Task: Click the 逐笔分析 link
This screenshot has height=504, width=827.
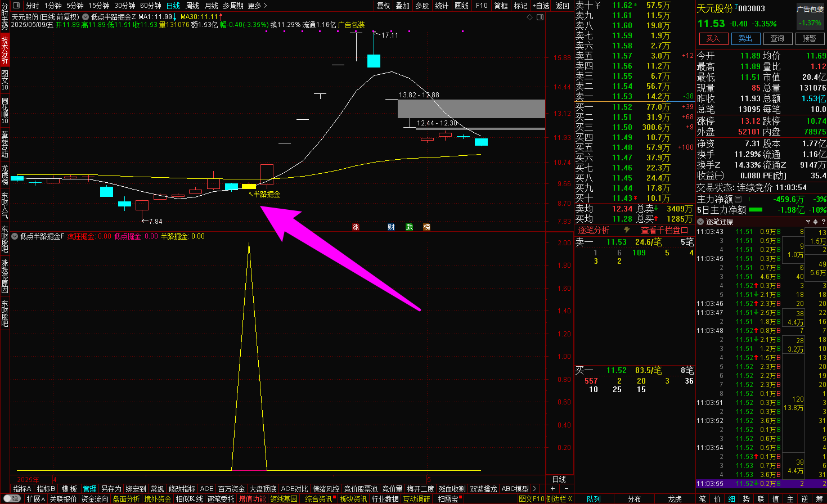Action: point(594,230)
